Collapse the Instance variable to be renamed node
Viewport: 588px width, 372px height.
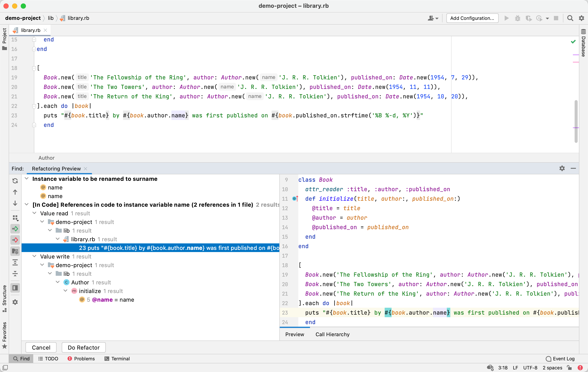click(27, 179)
